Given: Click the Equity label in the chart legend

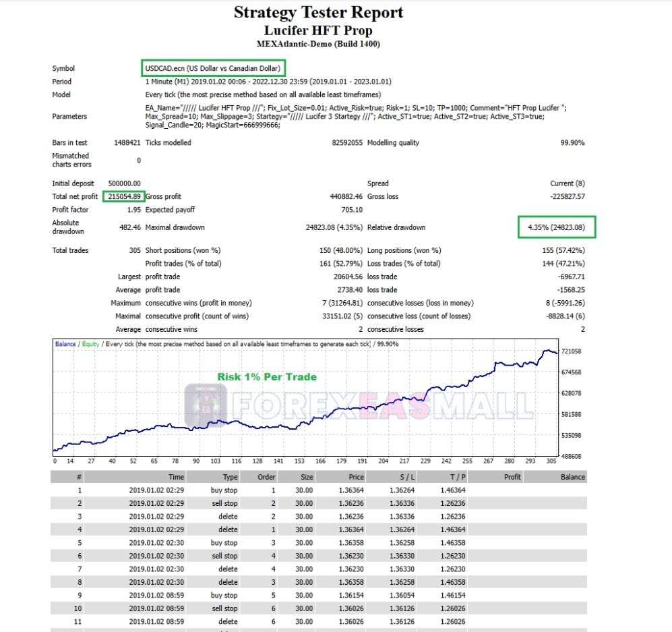Looking at the screenshot, I should tap(91, 344).
